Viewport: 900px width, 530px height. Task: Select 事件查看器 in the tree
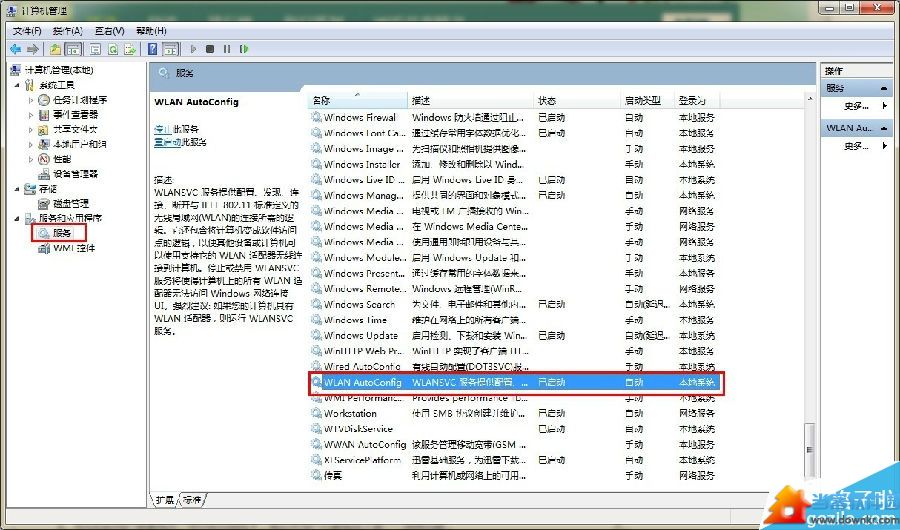tap(75, 115)
